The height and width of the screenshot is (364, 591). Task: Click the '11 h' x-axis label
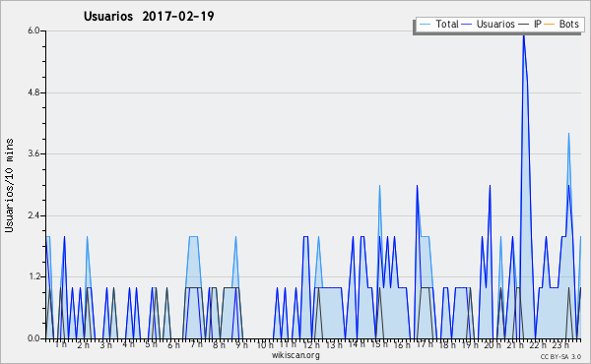pos(288,344)
